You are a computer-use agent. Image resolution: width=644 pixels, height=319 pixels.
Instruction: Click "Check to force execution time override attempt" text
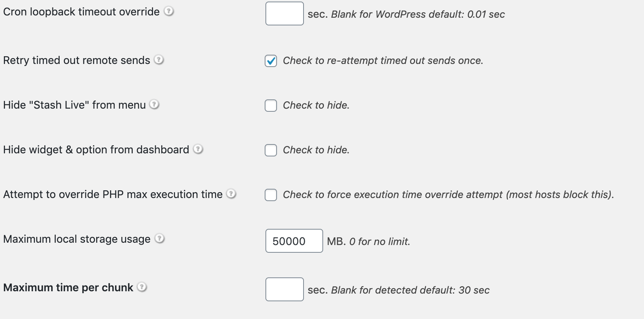392,195
